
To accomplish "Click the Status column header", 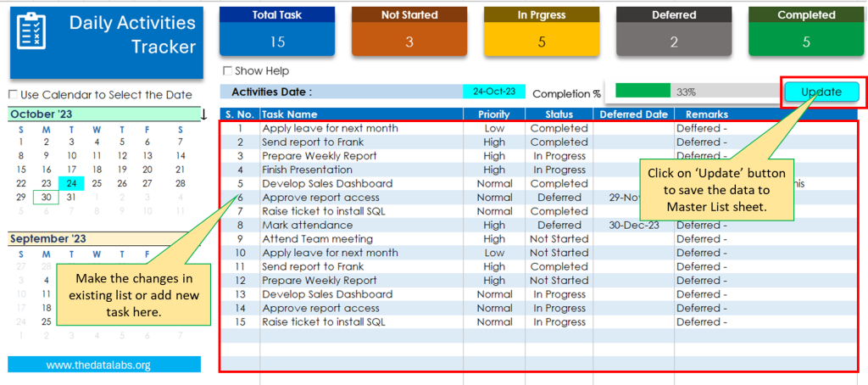I will [559, 114].
